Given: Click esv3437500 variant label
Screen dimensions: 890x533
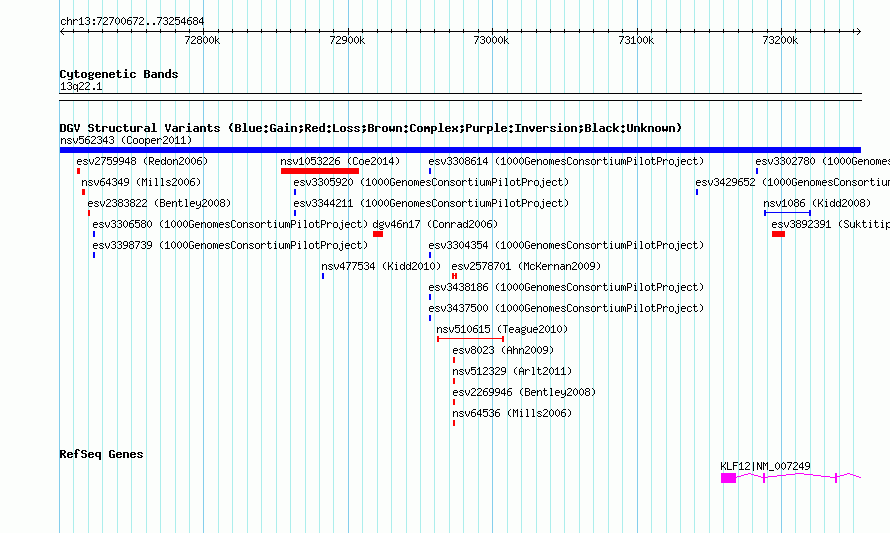Looking at the screenshot, I should click(x=566, y=308).
